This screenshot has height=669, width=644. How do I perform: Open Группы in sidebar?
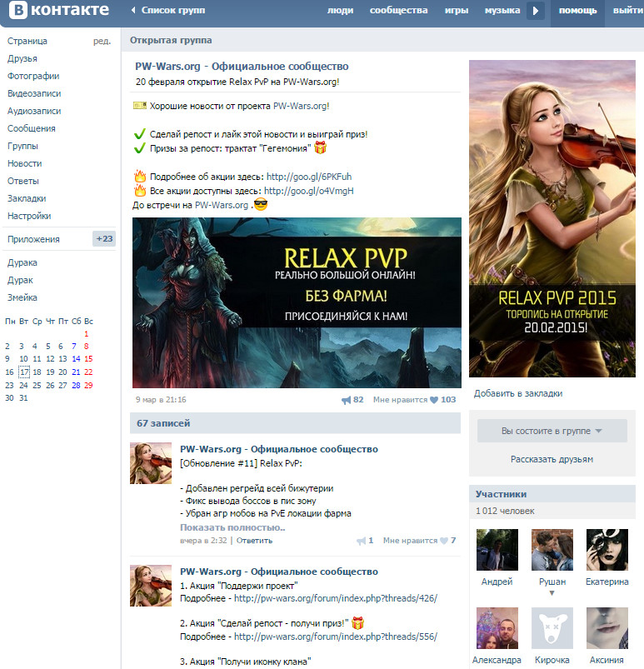pos(22,146)
